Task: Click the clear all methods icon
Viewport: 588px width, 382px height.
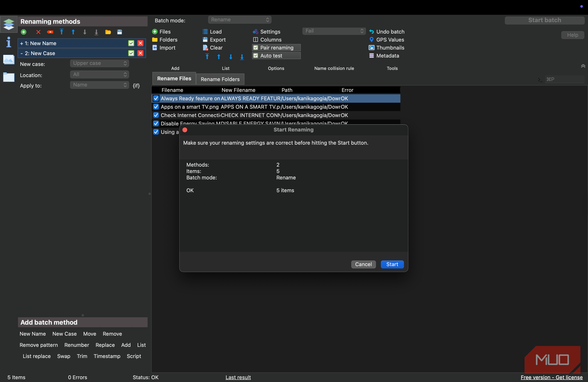Action: (x=50, y=32)
